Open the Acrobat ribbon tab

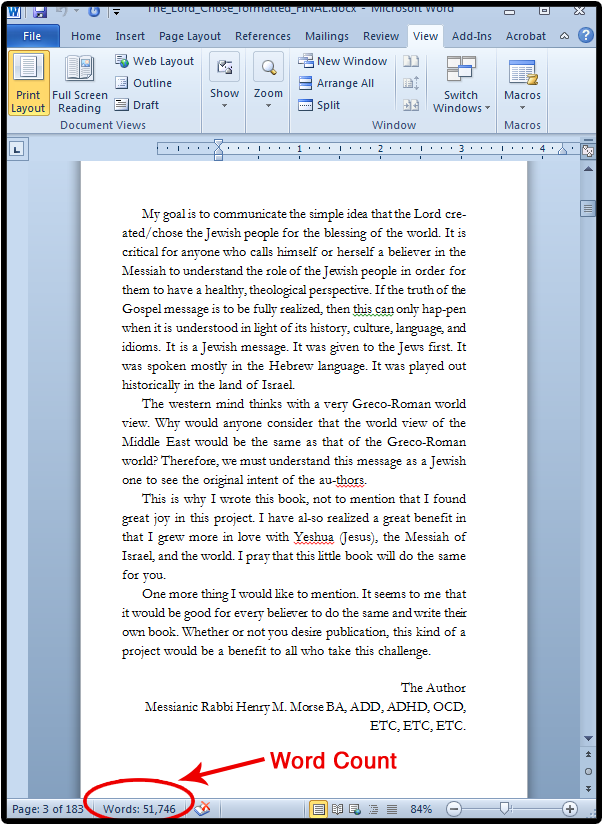click(526, 36)
